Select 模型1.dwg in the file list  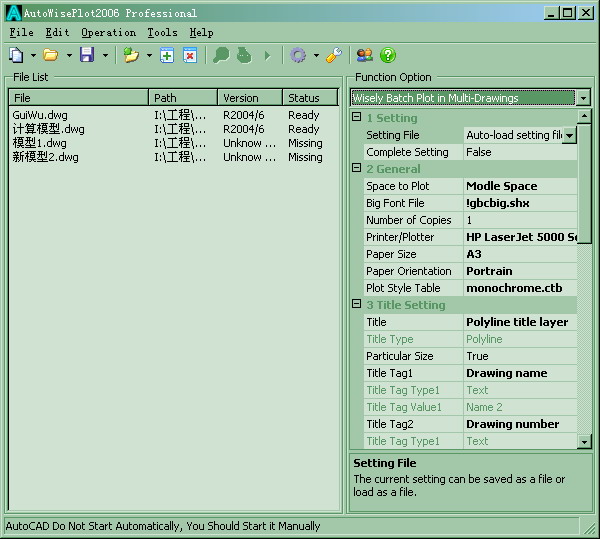click(x=39, y=143)
